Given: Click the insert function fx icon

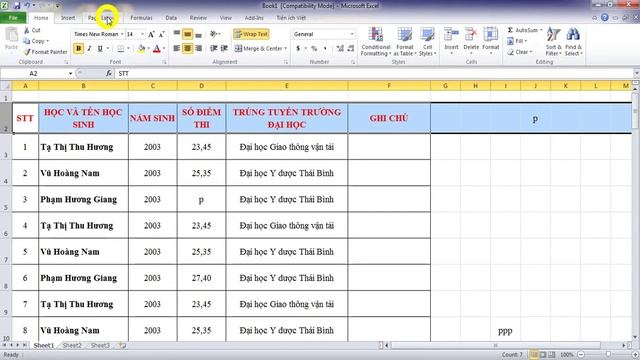Looking at the screenshot, I should (x=109, y=73).
